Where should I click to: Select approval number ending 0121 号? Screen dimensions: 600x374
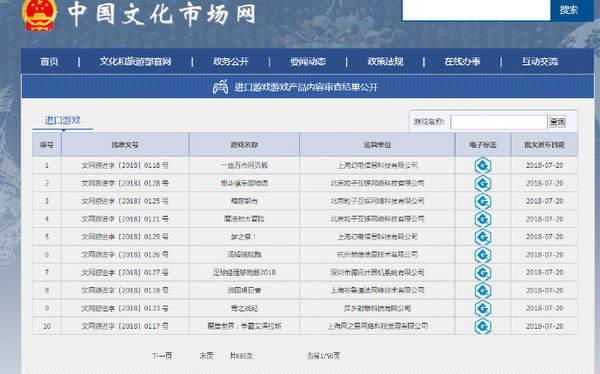pos(125,219)
